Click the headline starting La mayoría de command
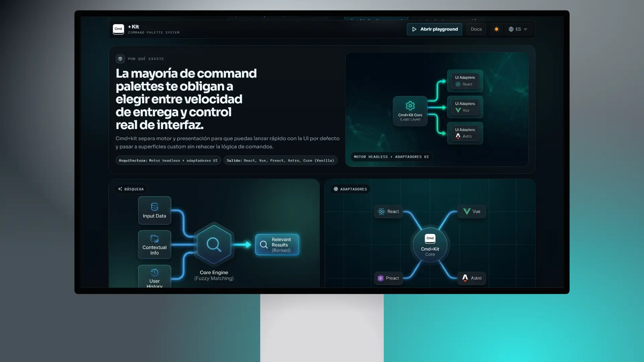 (x=186, y=99)
